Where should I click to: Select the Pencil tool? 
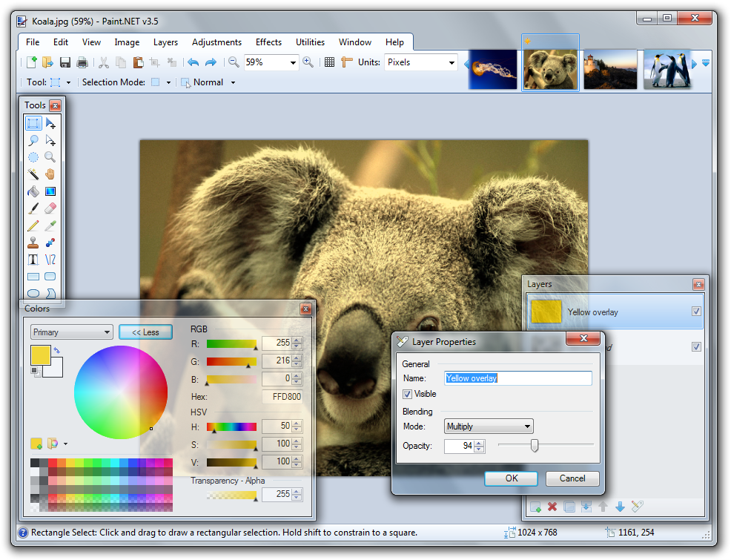tap(33, 225)
